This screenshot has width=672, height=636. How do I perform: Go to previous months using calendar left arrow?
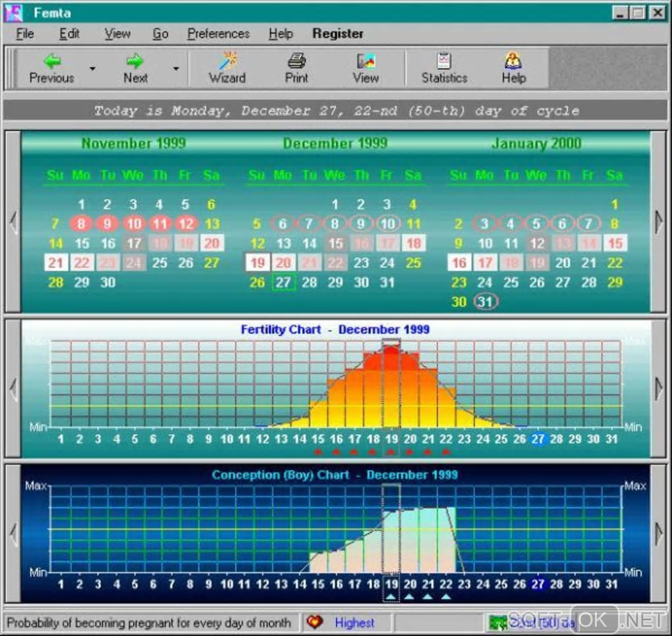click(13, 222)
